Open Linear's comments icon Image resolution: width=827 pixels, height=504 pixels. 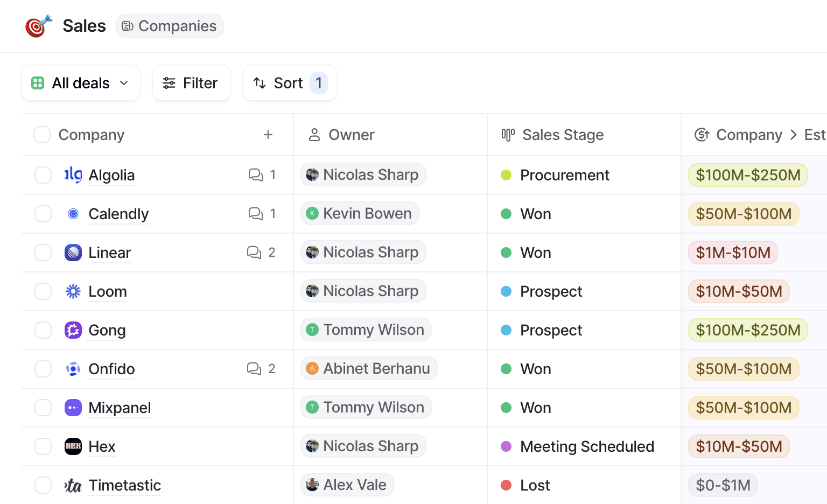tap(254, 253)
